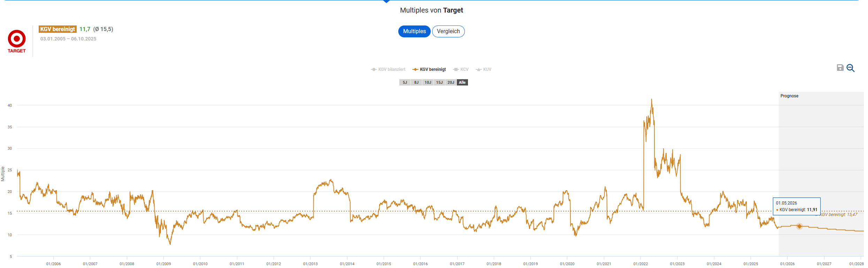This screenshot has height=268, width=868.
Task: Enable the KUV series in legend
Action: pos(484,69)
